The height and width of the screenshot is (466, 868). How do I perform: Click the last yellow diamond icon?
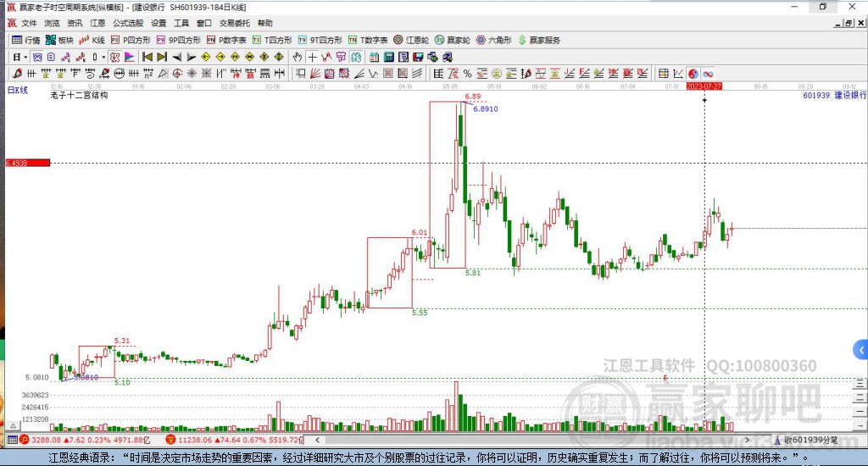[x=278, y=57]
